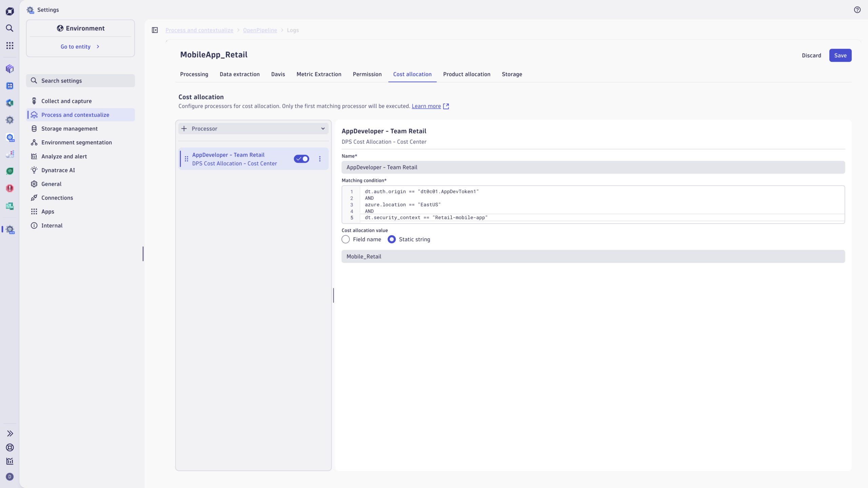Select the Field name radio button
Viewport: 868px width, 488px height.
[x=345, y=239]
